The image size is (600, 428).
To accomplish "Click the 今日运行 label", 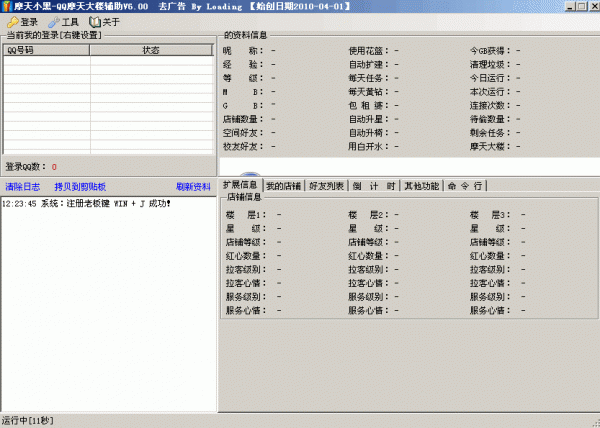I will [x=491, y=78].
